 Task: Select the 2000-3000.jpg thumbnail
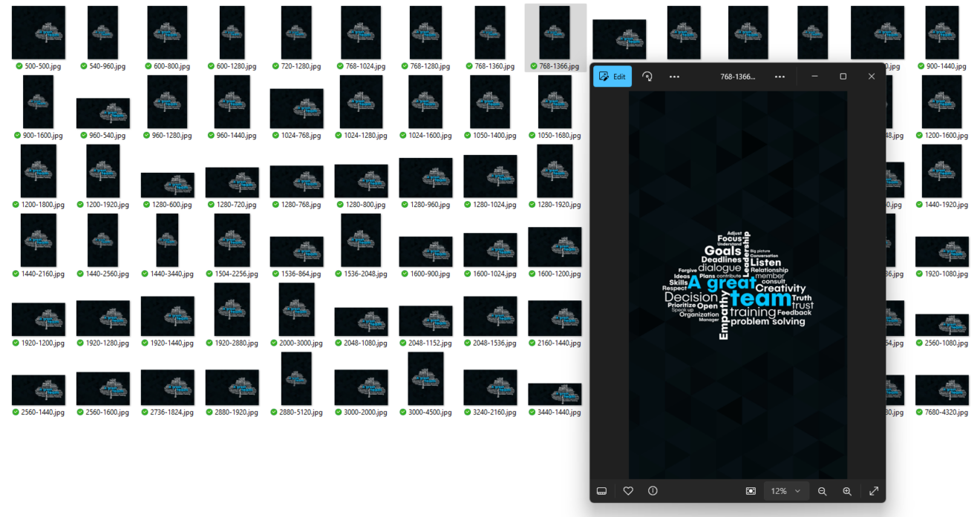click(297, 310)
